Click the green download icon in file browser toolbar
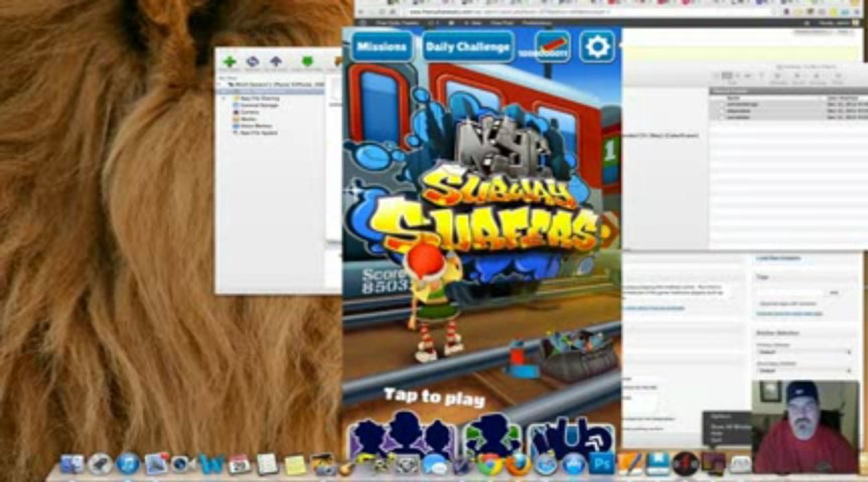868x482 pixels. click(x=307, y=62)
